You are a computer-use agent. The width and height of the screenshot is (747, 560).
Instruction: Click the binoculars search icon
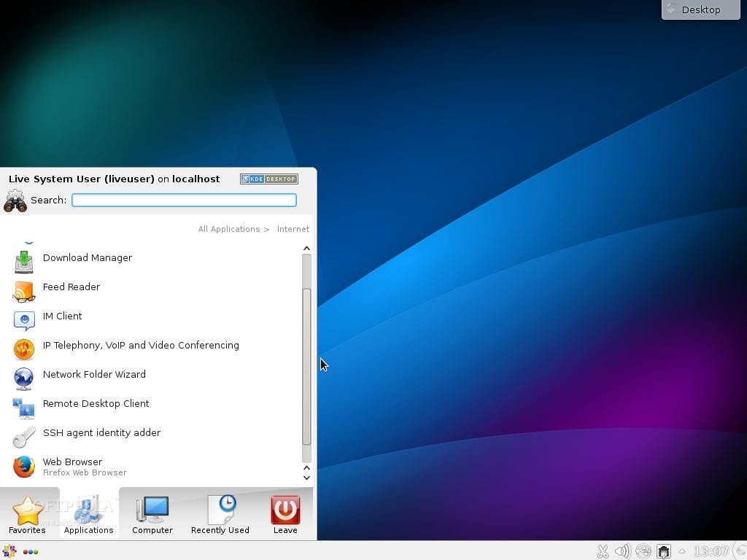coord(15,201)
